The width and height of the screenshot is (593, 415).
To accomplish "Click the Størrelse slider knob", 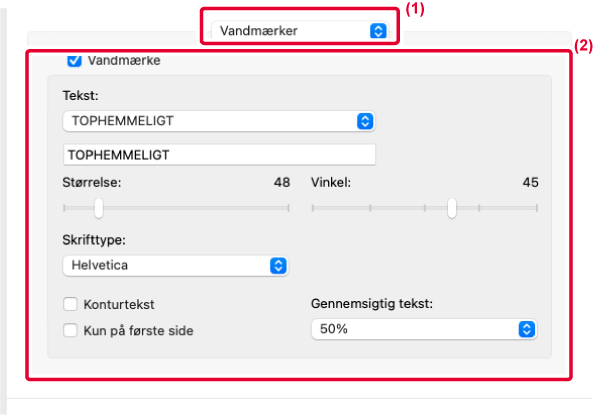I will [x=99, y=208].
